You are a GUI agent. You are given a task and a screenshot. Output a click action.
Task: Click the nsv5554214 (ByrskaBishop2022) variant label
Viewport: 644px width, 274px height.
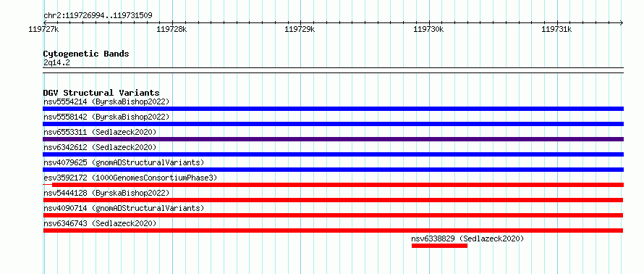click(106, 101)
